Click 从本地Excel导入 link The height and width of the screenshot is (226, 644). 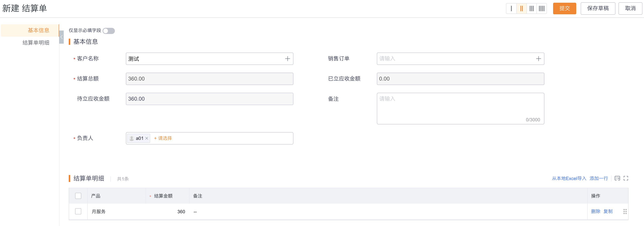click(569, 178)
